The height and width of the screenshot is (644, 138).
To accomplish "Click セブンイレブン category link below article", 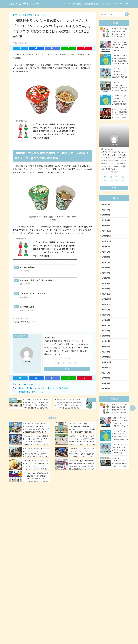I will [32, 384].
